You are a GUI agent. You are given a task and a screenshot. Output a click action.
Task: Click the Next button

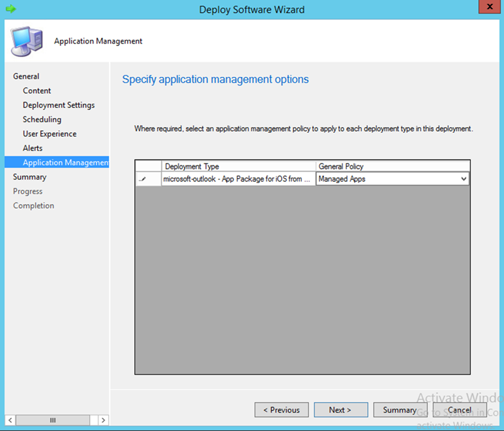point(340,410)
